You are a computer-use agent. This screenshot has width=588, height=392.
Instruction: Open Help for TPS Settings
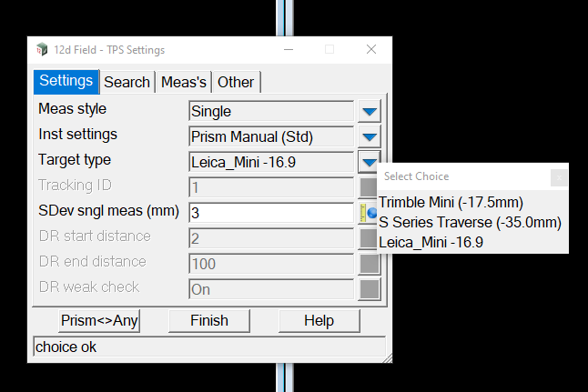(x=319, y=320)
